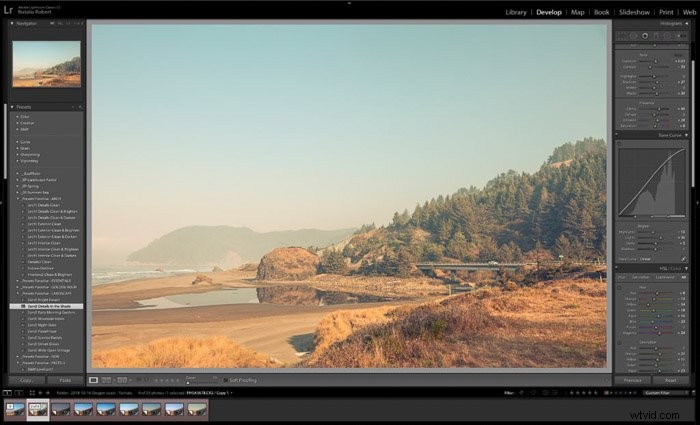Click the tone curve graph

click(x=652, y=182)
